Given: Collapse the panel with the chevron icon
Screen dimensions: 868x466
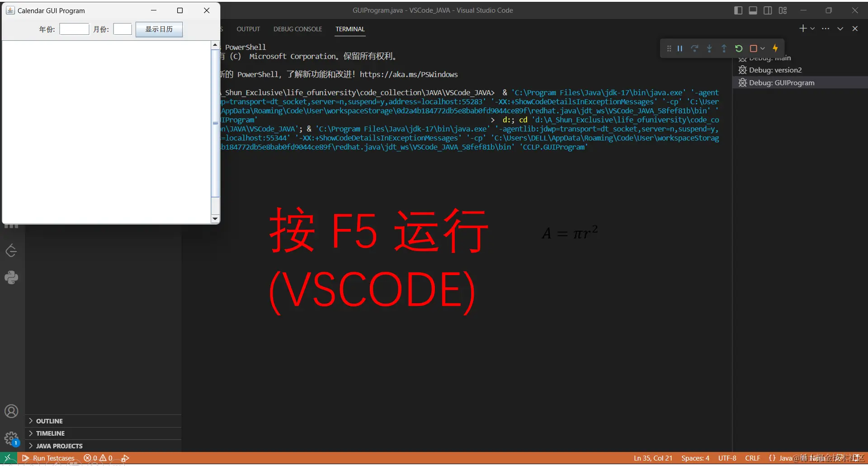Looking at the screenshot, I should (840, 29).
